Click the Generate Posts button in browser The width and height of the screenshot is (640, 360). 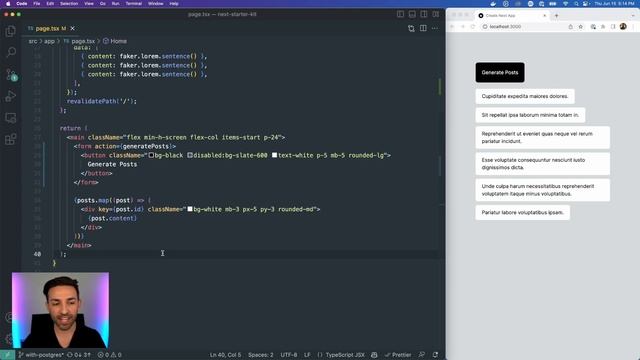[500, 73]
